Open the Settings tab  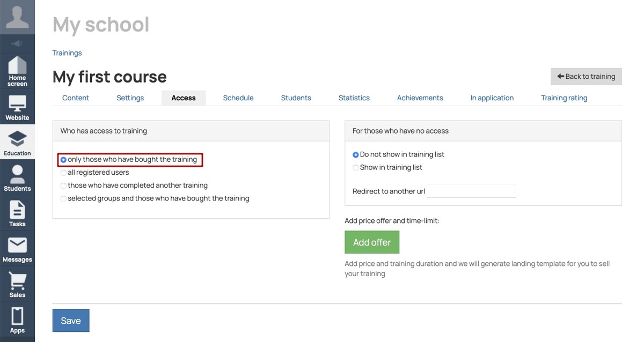(x=130, y=98)
